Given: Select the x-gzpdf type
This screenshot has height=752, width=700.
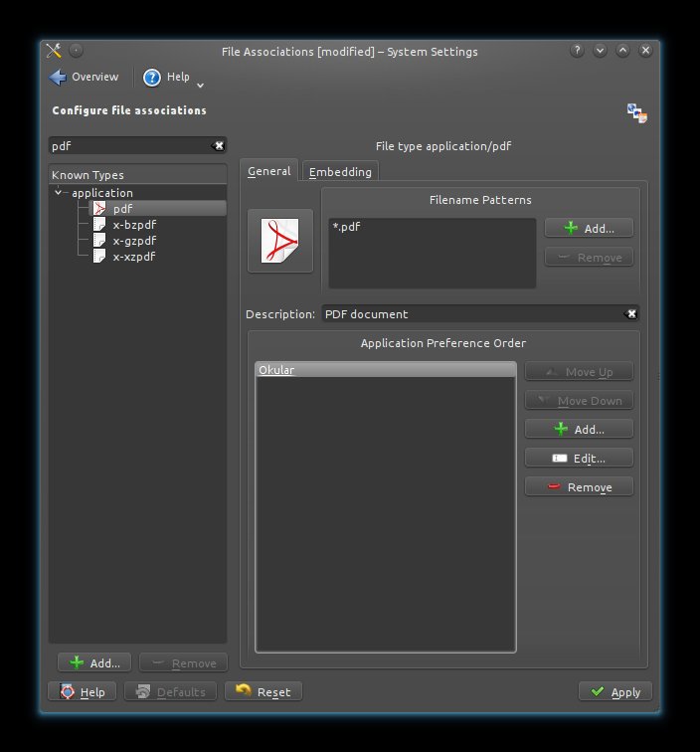Looking at the screenshot, I should 134,241.
